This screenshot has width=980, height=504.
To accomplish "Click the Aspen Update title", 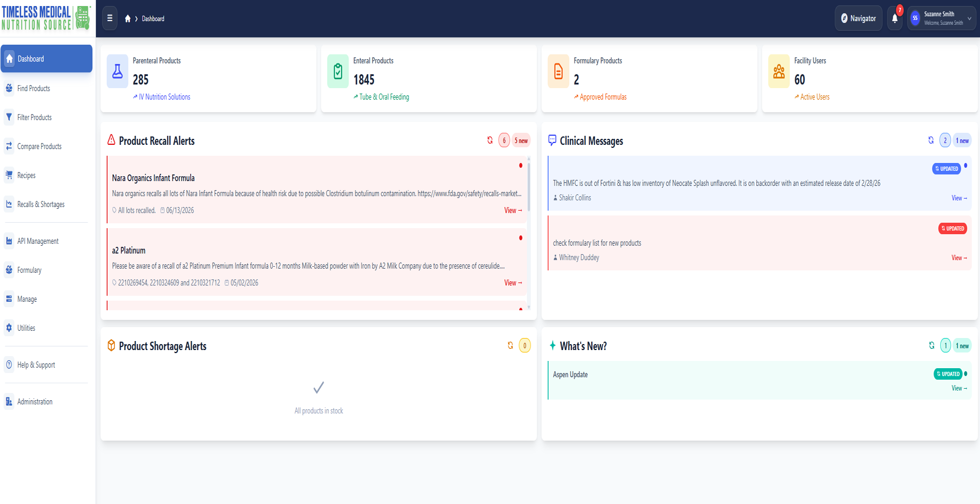I will [570, 374].
